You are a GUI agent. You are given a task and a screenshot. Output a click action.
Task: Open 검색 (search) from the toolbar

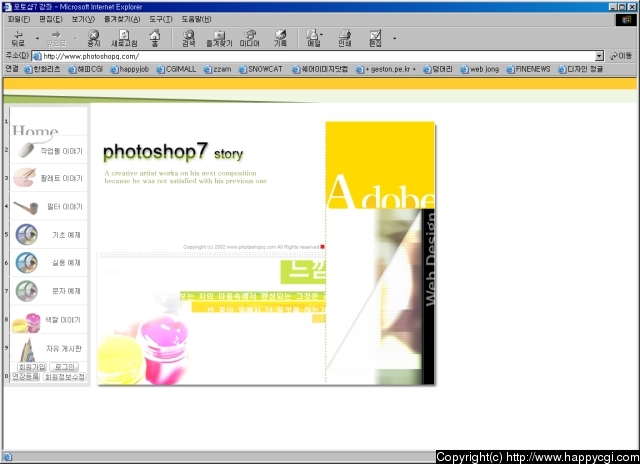[188, 38]
